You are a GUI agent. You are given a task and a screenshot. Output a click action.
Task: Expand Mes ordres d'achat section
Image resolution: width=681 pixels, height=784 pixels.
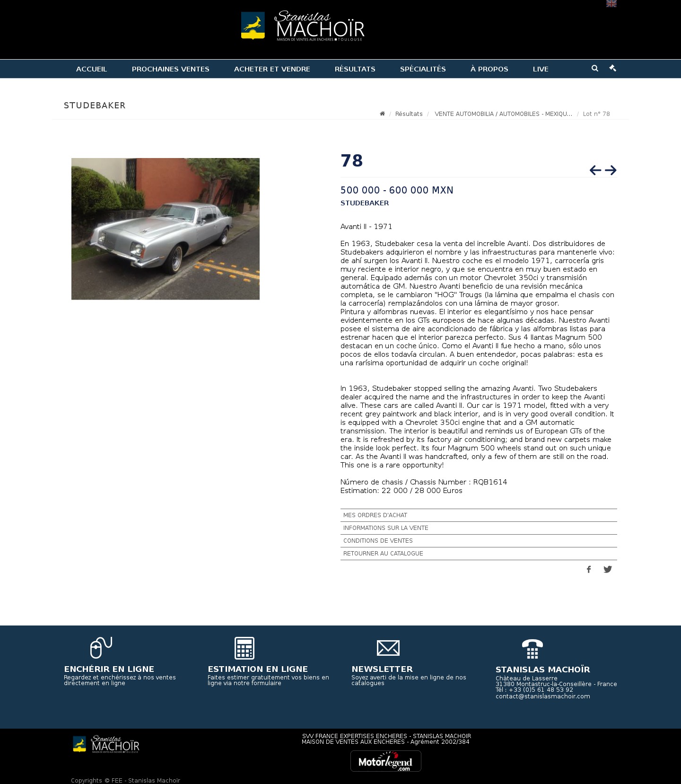[479, 515]
